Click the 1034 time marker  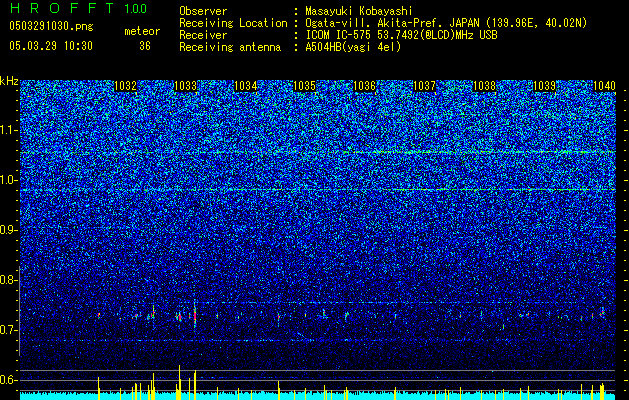pos(246,86)
